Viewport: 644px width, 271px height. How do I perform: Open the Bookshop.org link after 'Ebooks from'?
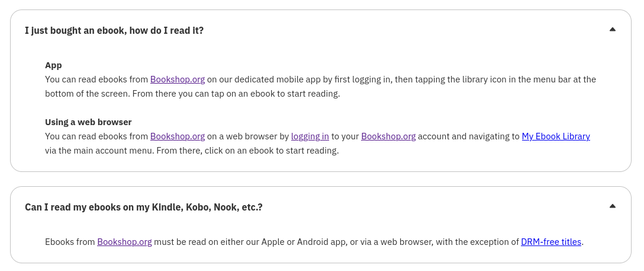(124, 242)
